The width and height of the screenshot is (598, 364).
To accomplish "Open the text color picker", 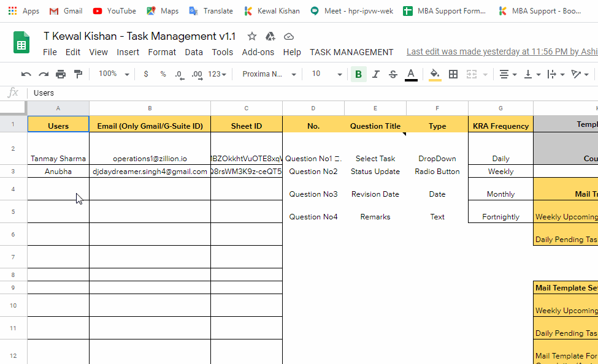I will click(411, 74).
